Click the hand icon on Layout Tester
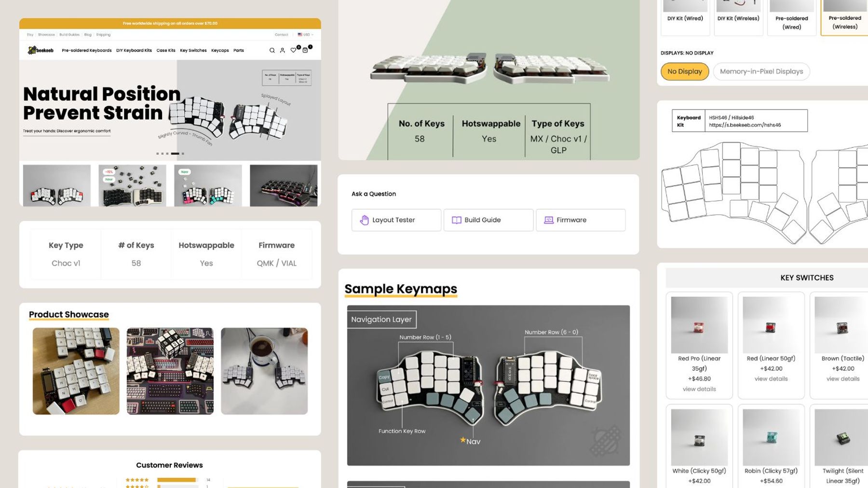This screenshot has width=868, height=488. coord(364,220)
